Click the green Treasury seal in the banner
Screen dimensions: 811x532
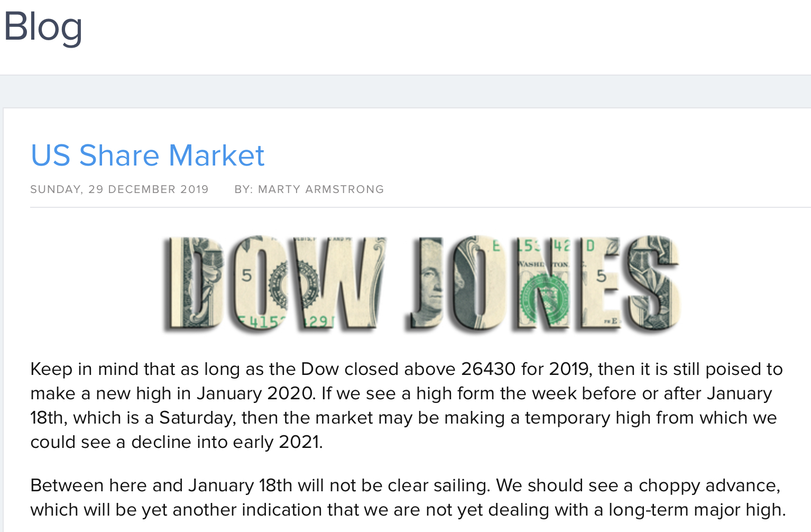[x=545, y=299]
